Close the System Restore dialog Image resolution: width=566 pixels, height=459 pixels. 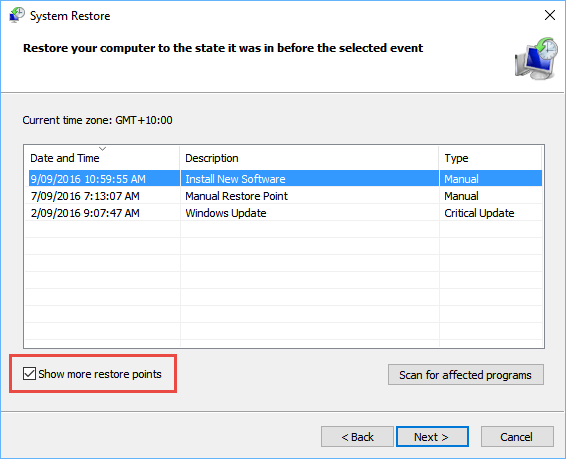550,15
